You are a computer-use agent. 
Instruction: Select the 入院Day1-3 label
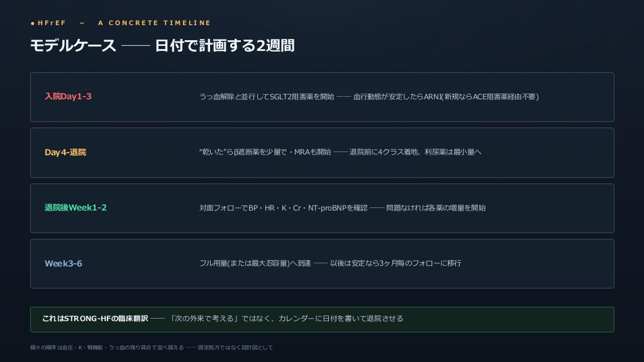[68, 96]
